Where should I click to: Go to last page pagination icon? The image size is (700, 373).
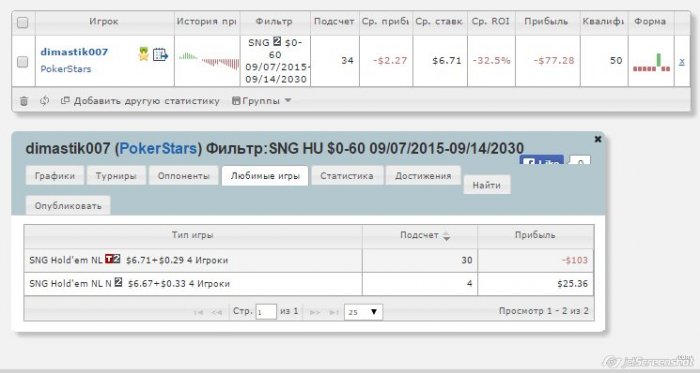[x=334, y=312]
